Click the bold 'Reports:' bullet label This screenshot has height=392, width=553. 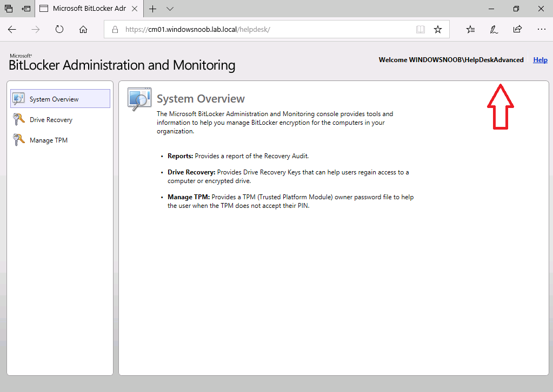pyautogui.click(x=180, y=156)
